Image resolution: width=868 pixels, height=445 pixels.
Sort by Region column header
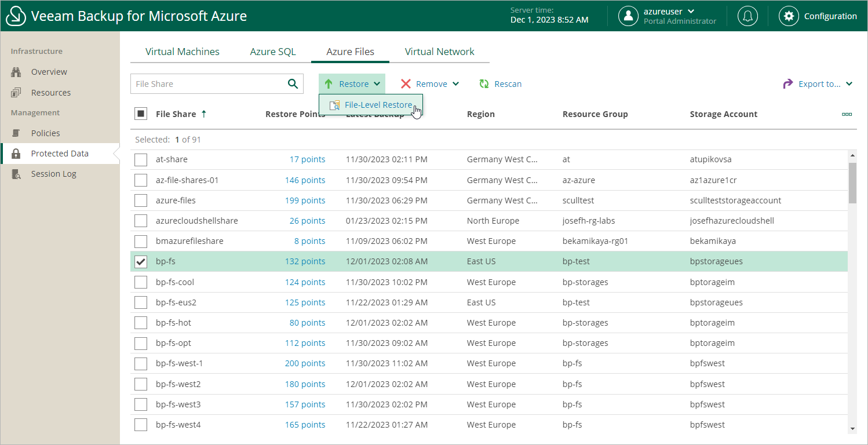coord(481,114)
